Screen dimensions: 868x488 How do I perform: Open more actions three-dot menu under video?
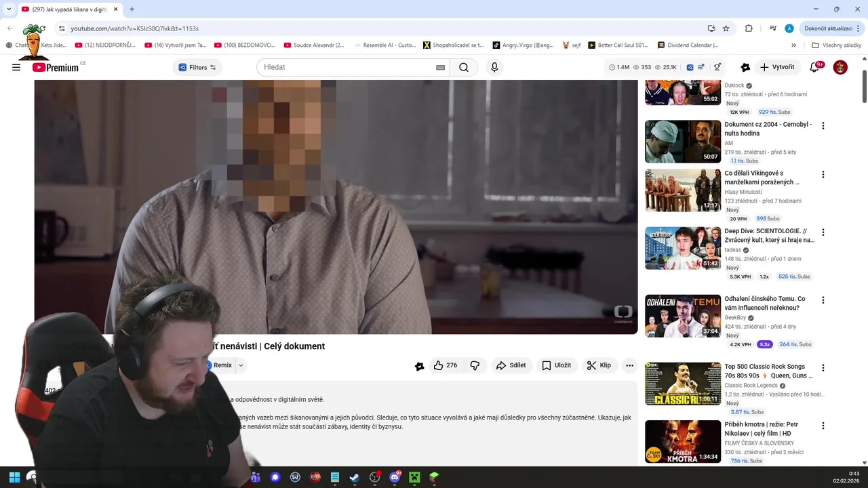[x=629, y=365]
